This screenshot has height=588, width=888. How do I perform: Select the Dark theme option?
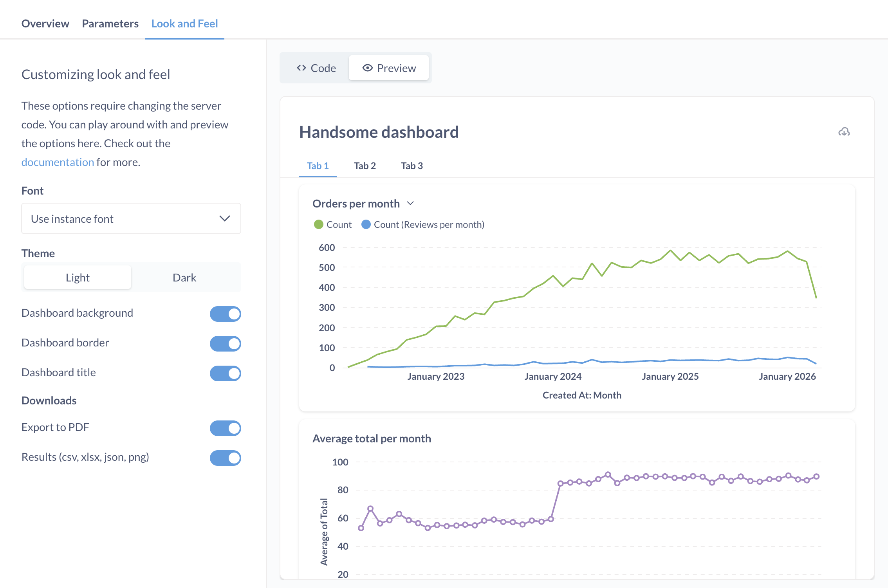[184, 278]
